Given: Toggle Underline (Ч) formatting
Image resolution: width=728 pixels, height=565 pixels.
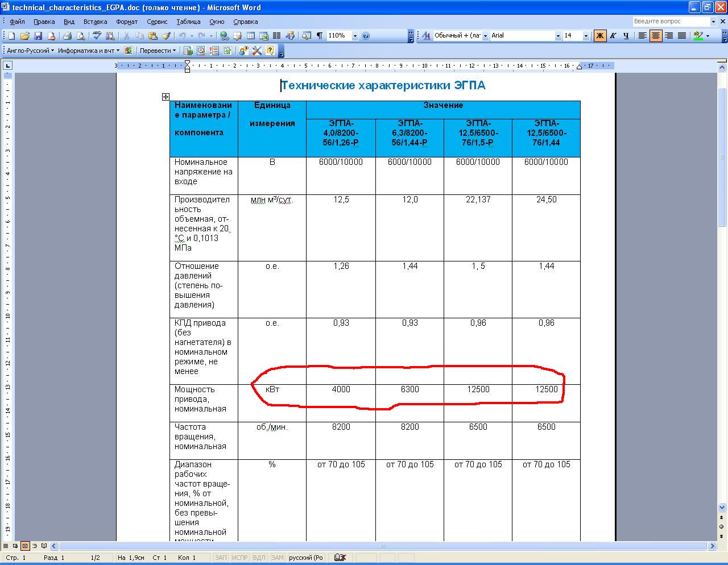Looking at the screenshot, I should [626, 36].
